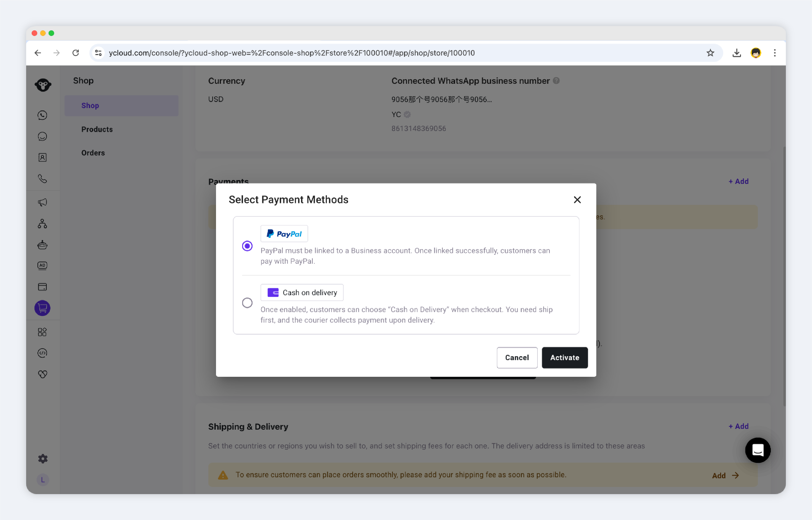Image resolution: width=812 pixels, height=520 pixels.
Task: Open the Orders menu item
Action: click(93, 153)
